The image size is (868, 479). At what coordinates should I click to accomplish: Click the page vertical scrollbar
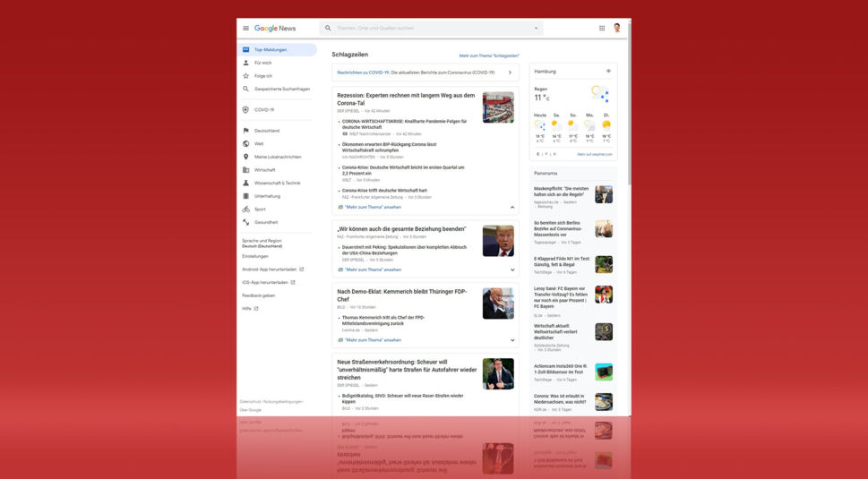coord(630,105)
